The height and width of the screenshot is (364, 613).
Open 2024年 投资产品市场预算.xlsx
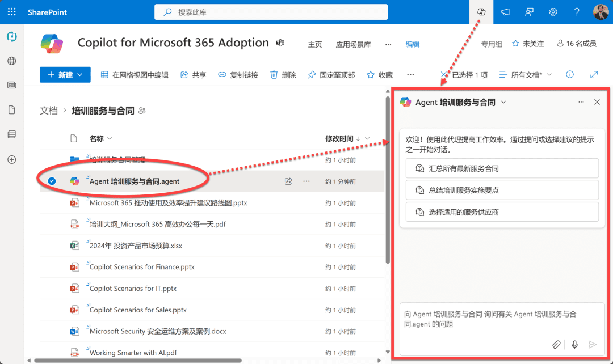coord(136,246)
